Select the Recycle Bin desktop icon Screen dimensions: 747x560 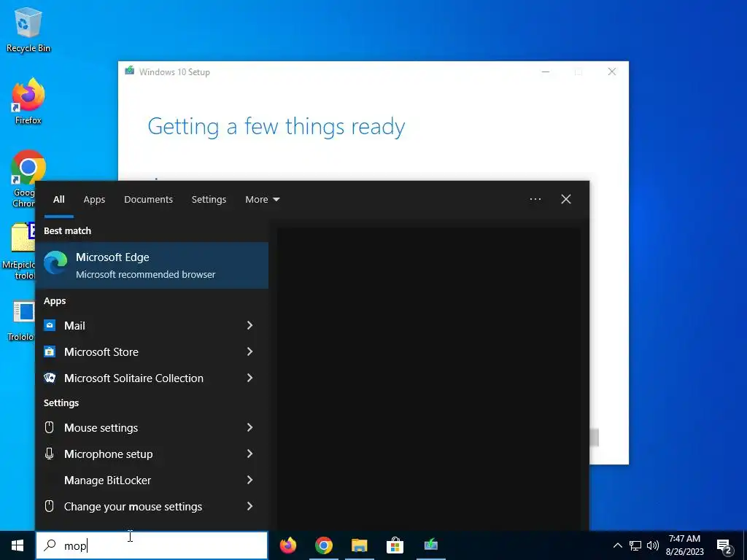click(28, 30)
